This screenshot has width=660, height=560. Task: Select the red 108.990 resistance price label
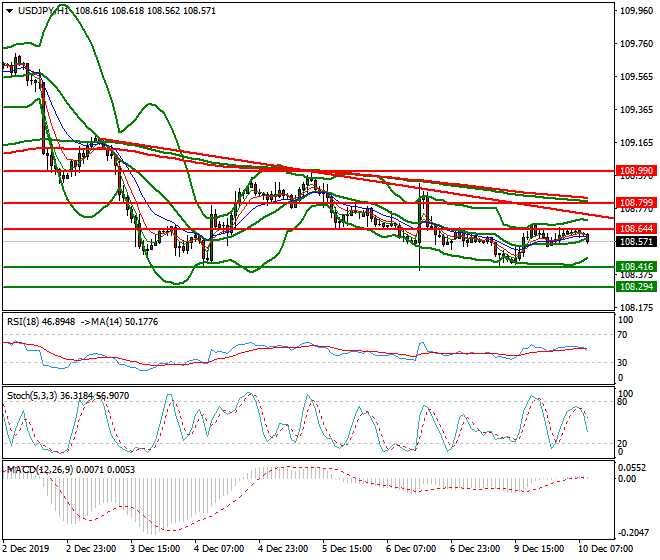pyautogui.click(x=636, y=171)
